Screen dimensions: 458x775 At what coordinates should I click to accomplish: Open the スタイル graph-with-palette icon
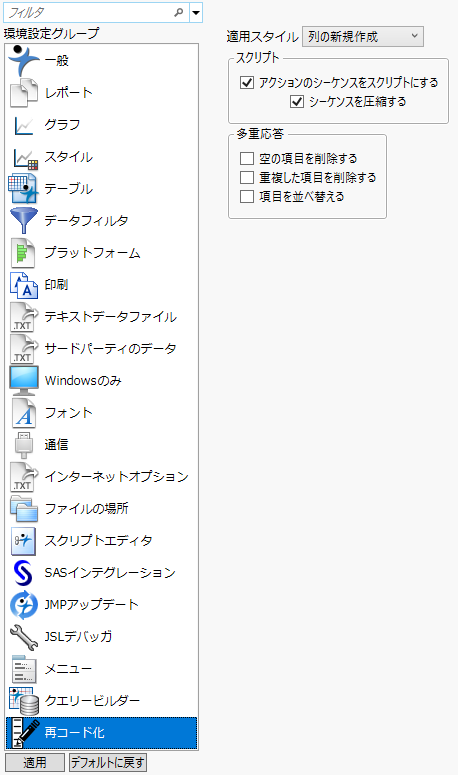pyautogui.click(x=25, y=158)
